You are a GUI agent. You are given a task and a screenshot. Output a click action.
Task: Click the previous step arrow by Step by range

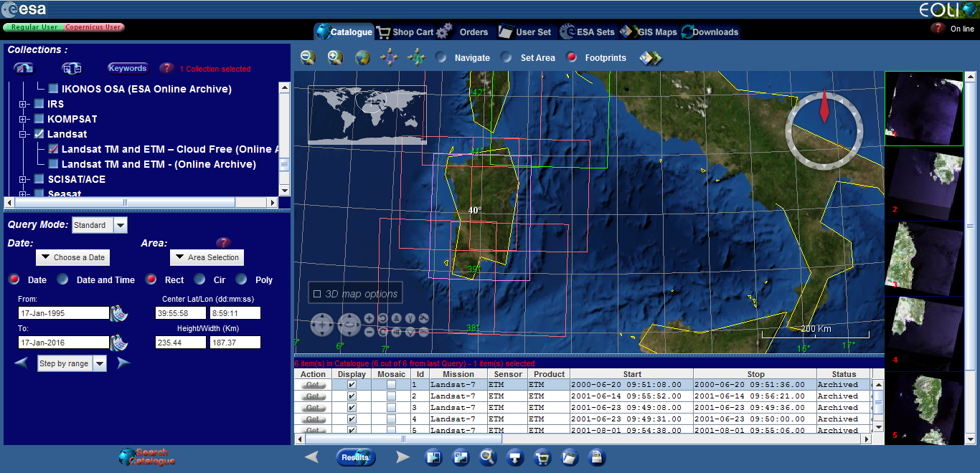tap(22, 363)
